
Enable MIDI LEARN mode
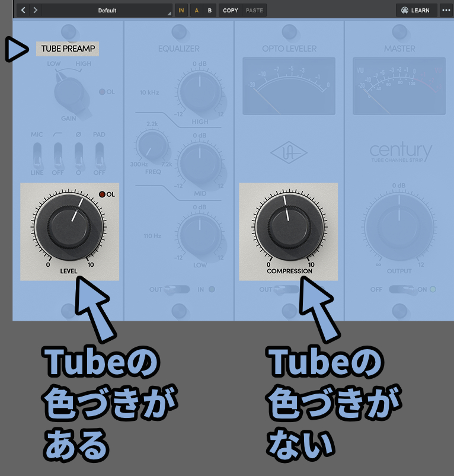[417, 10]
